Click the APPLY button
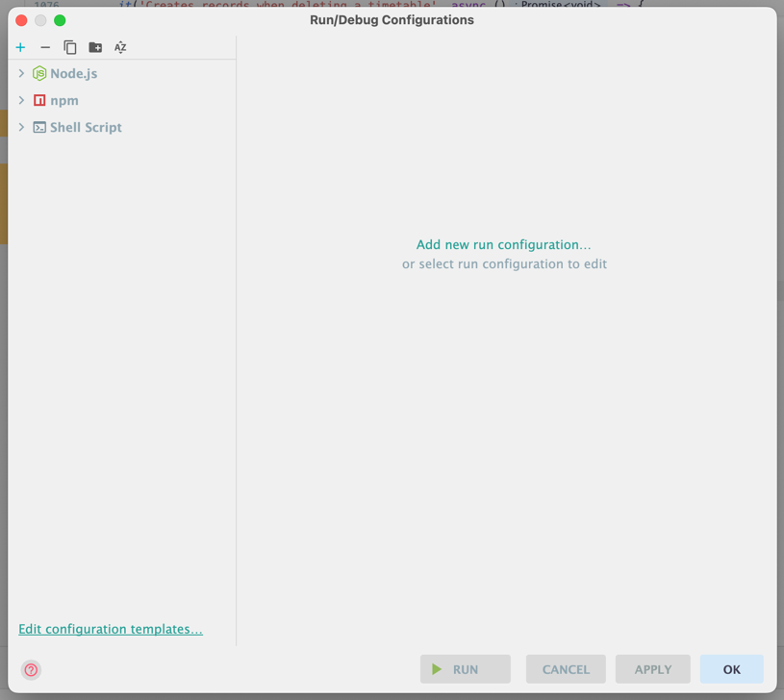Screen dimensions: 784x700 (x=652, y=669)
